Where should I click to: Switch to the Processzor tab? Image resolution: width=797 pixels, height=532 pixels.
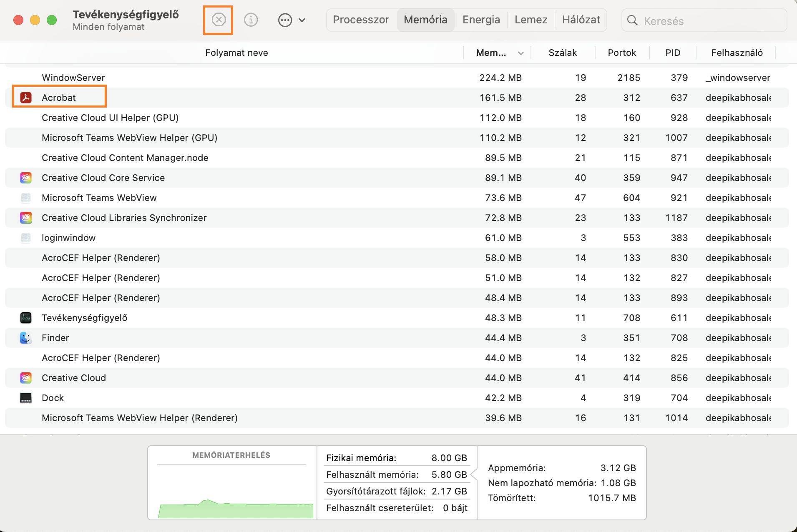pyautogui.click(x=361, y=20)
